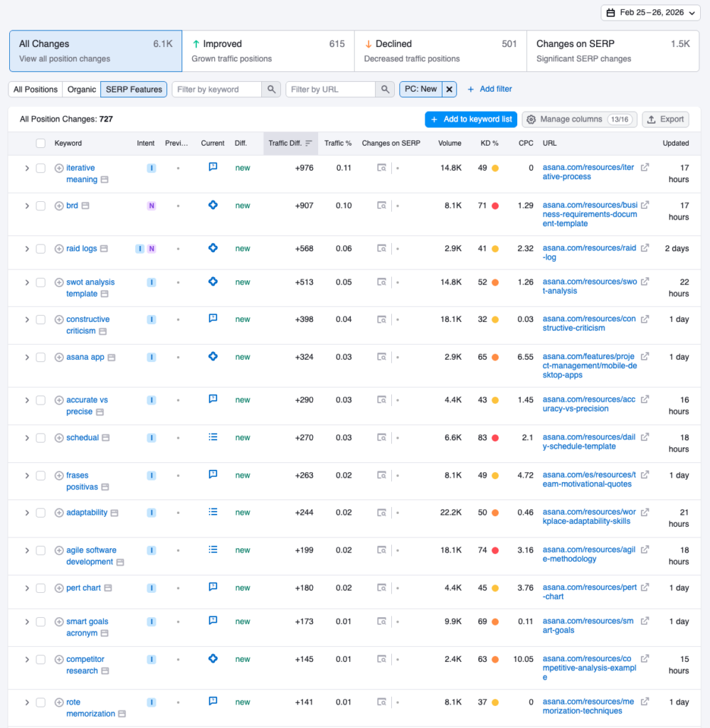
Task: Click the search icon beside keyword filter
Action: [x=270, y=90]
